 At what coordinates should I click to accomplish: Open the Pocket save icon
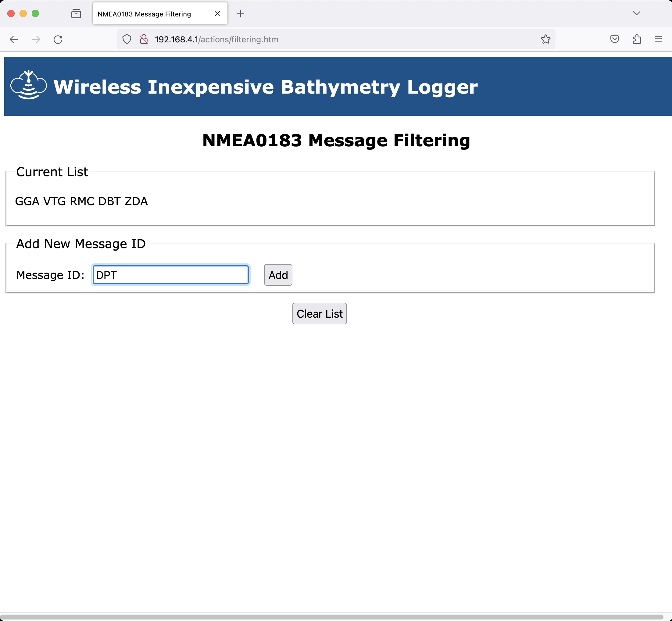615,39
